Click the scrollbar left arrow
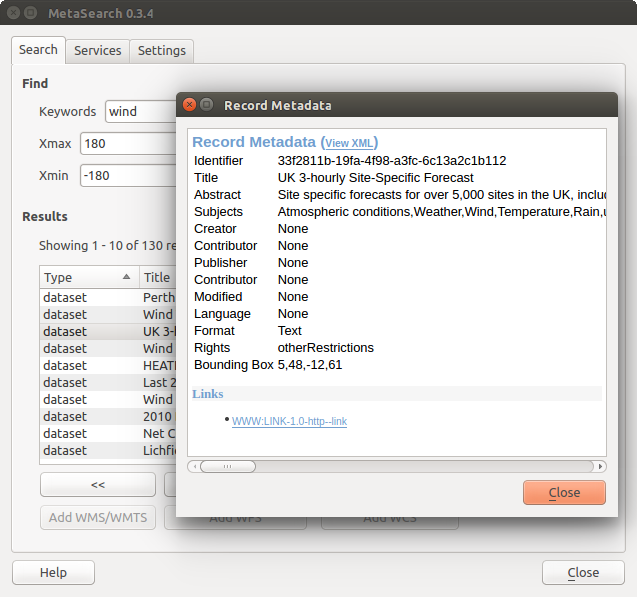637x597 pixels. click(x=194, y=466)
